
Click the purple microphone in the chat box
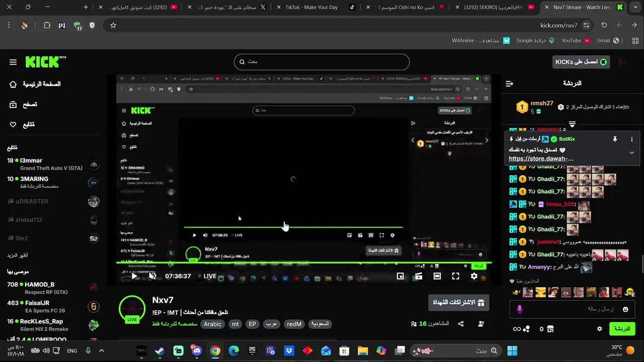520,309
